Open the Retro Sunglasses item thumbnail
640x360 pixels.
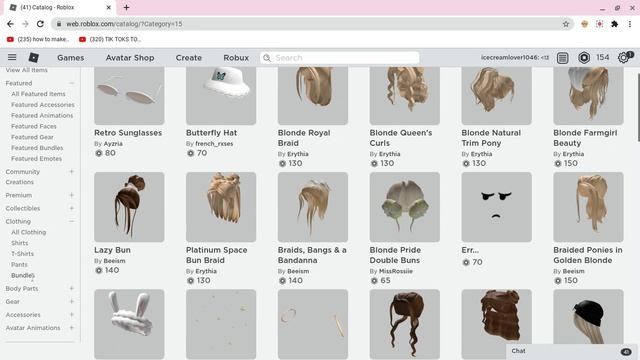tap(129, 96)
